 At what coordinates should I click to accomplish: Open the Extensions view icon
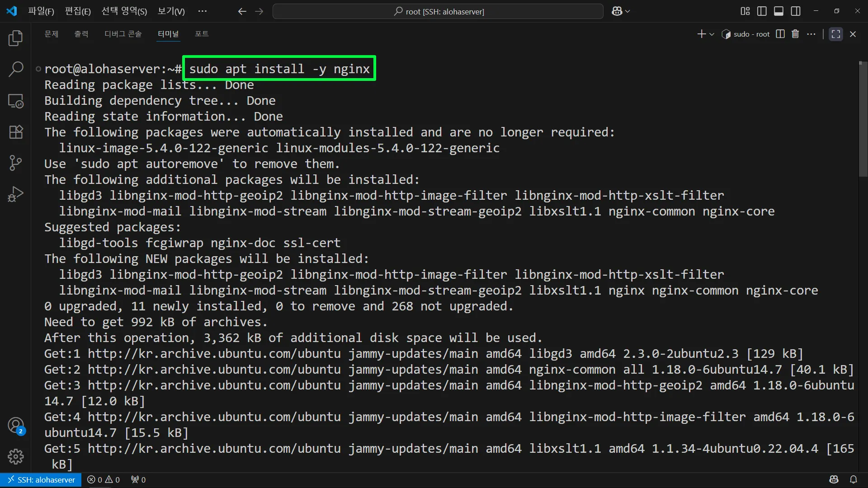[x=16, y=132]
